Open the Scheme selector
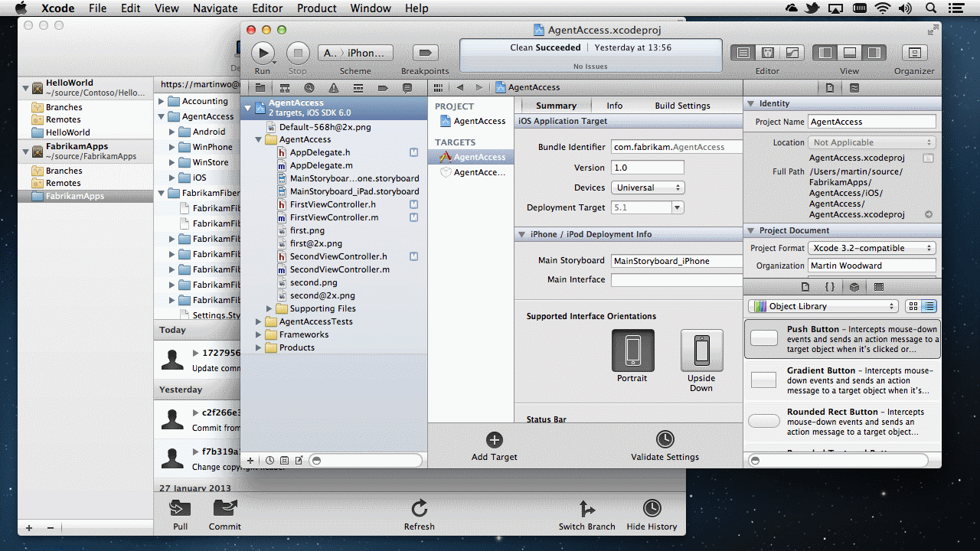The image size is (980, 551). click(355, 53)
